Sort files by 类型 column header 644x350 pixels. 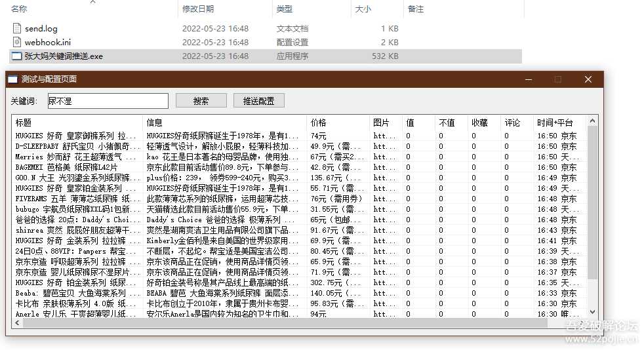pyautogui.click(x=284, y=9)
